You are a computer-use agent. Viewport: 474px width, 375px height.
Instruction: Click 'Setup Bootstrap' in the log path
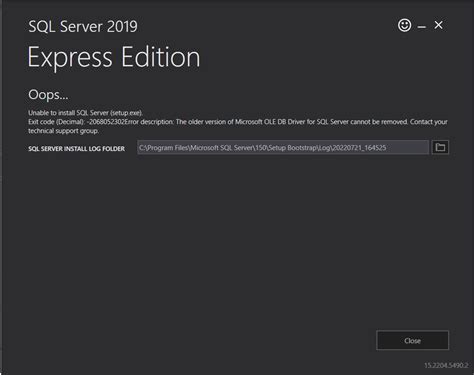(x=290, y=148)
